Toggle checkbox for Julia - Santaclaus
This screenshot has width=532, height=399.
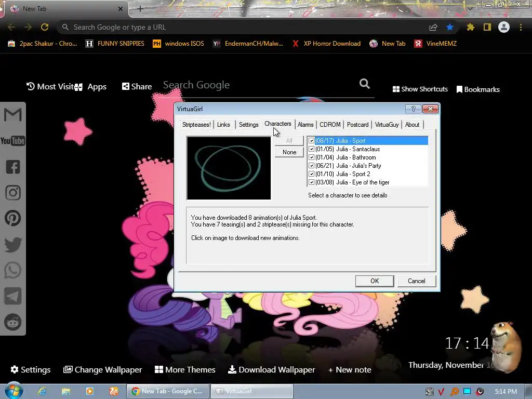312,149
